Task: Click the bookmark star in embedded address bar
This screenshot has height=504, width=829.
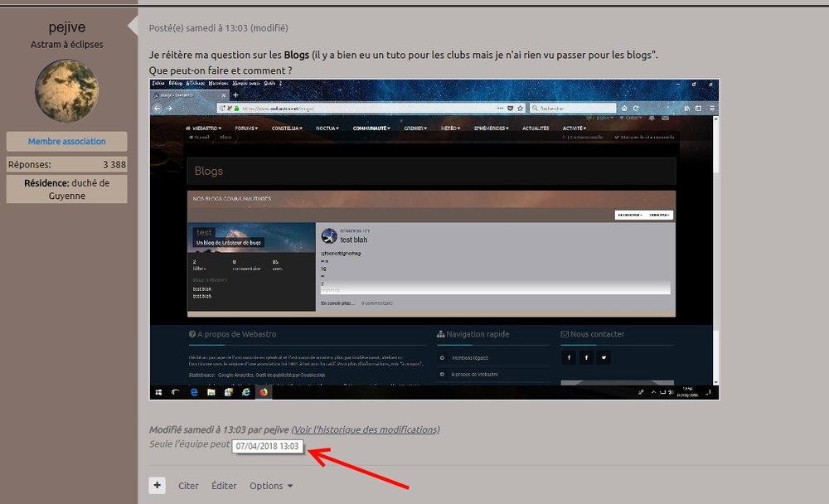Action: point(521,108)
